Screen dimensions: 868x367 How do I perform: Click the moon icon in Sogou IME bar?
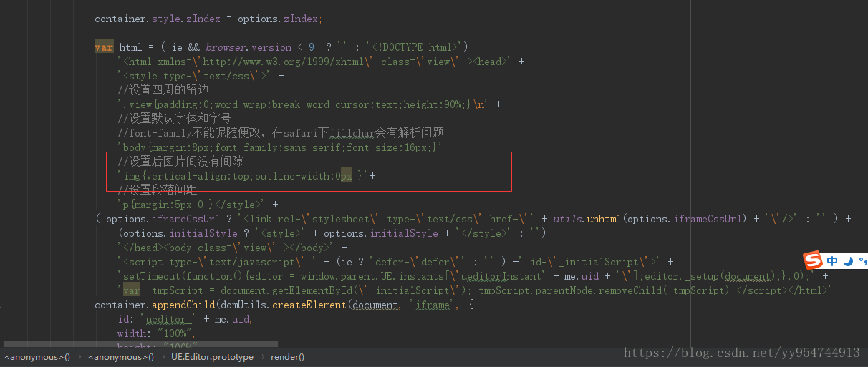(848, 261)
